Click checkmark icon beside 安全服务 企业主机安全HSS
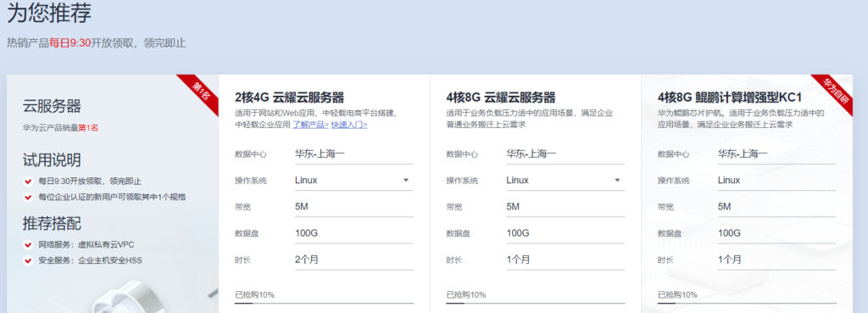Screen dimensions: 868x313 28,260
